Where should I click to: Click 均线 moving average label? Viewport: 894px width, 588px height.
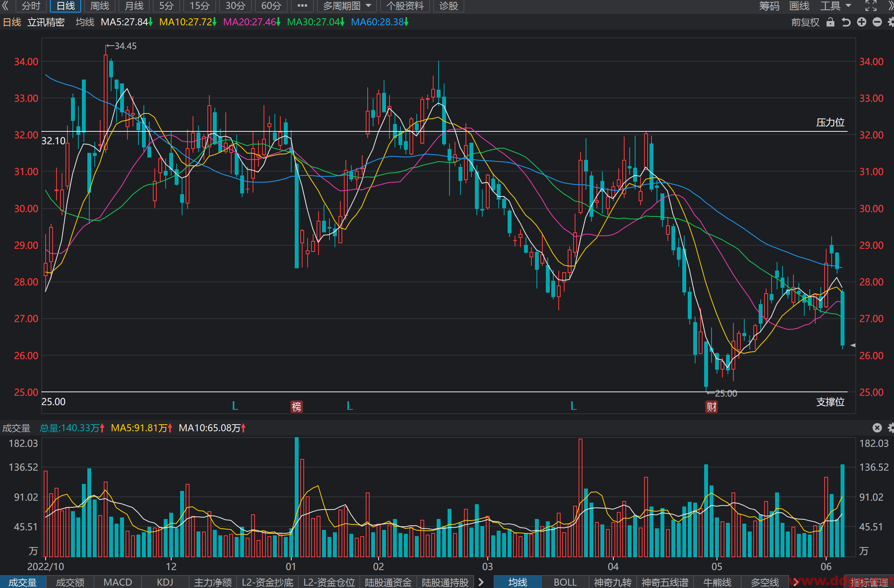point(85,22)
